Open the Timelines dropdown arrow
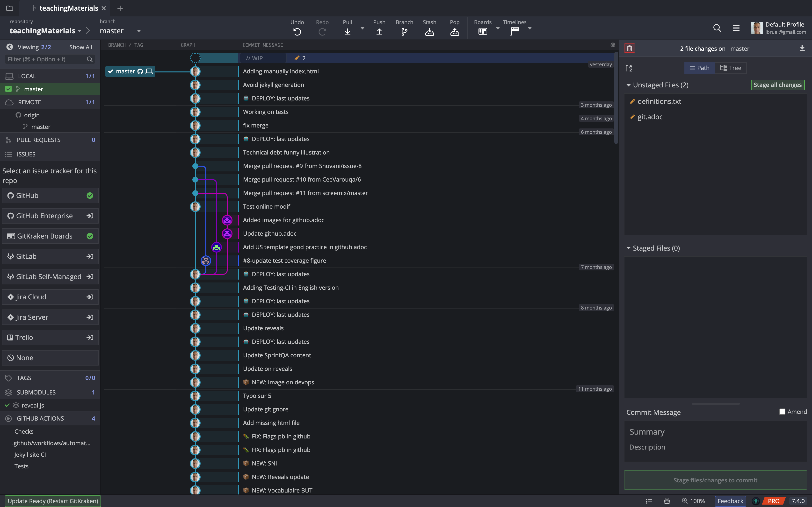 point(529,28)
